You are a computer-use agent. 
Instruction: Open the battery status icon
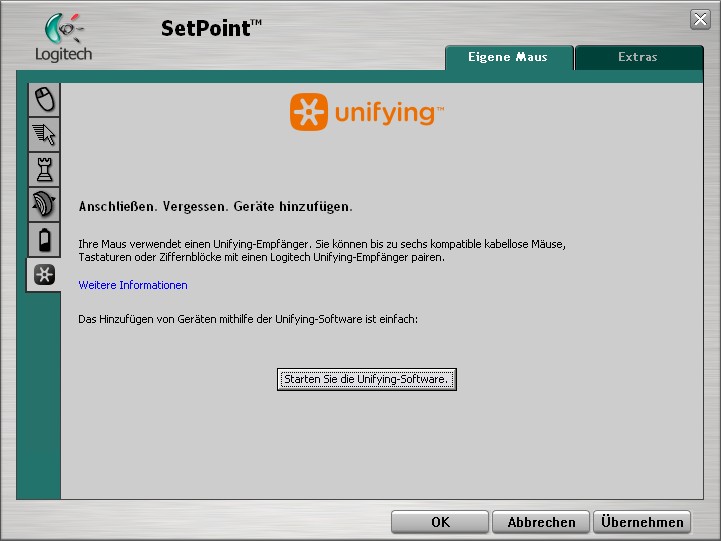coord(45,239)
